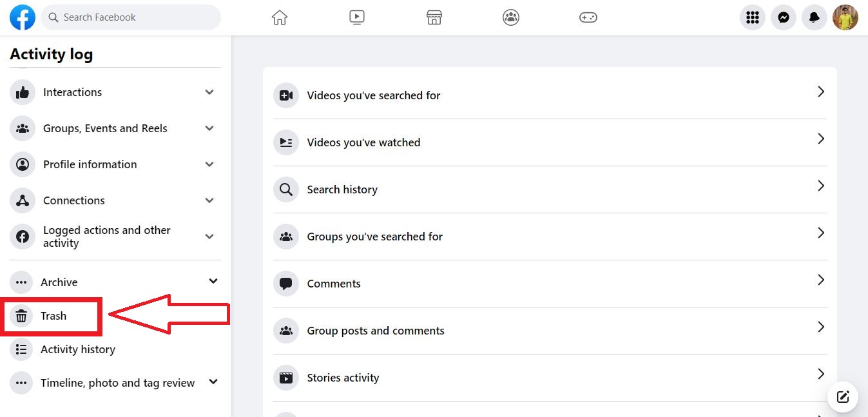Open Videos you've watched
868x417 pixels.
coord(550,142)
